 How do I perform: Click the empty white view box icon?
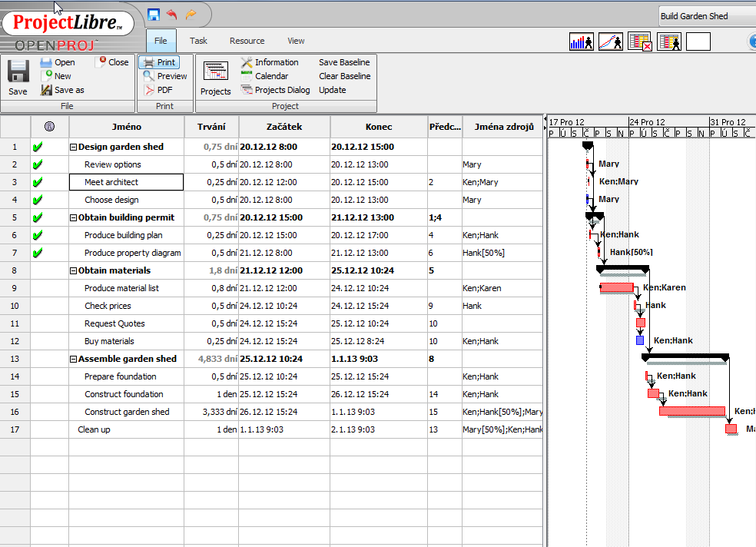[698, 41]
